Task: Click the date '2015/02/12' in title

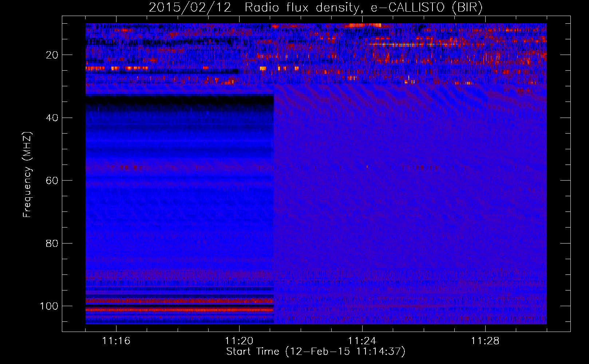Action: pyautogui.click(x=190, y=8)
